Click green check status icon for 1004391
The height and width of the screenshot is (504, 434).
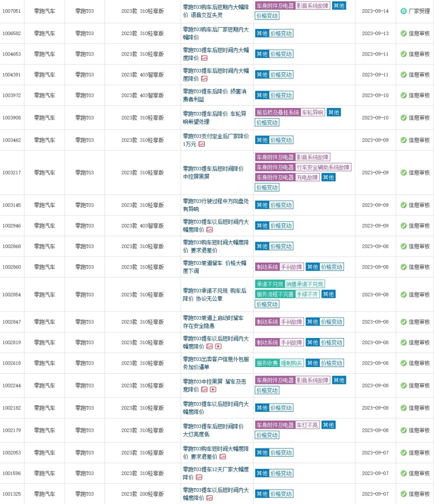click(403, 74)
